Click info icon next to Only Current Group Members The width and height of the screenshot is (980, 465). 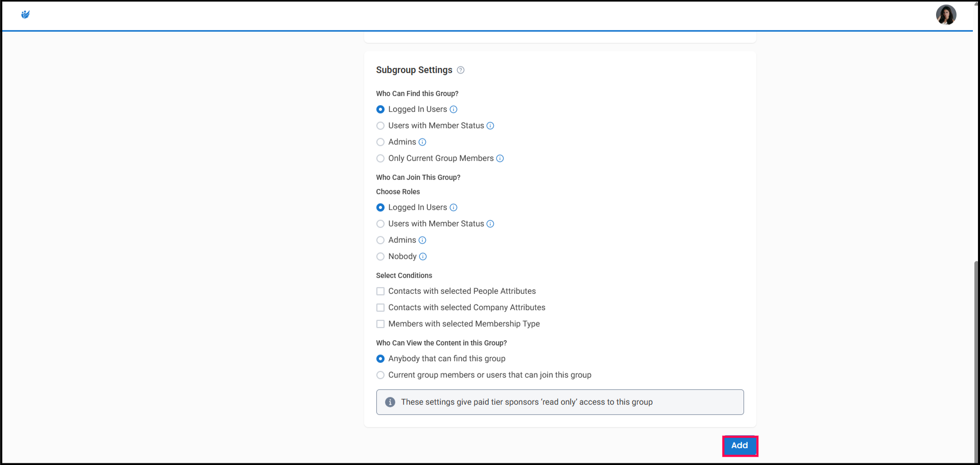coord(500,158)
